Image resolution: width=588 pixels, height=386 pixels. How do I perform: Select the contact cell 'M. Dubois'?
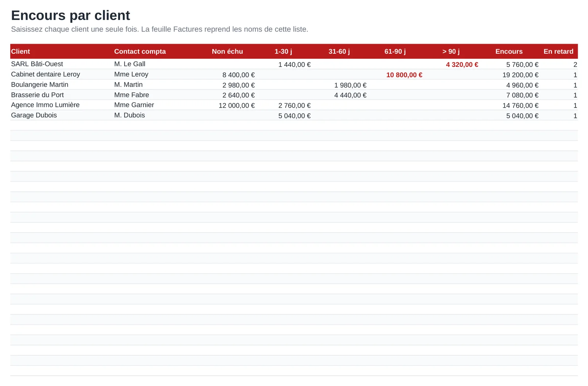click(129, 115)
